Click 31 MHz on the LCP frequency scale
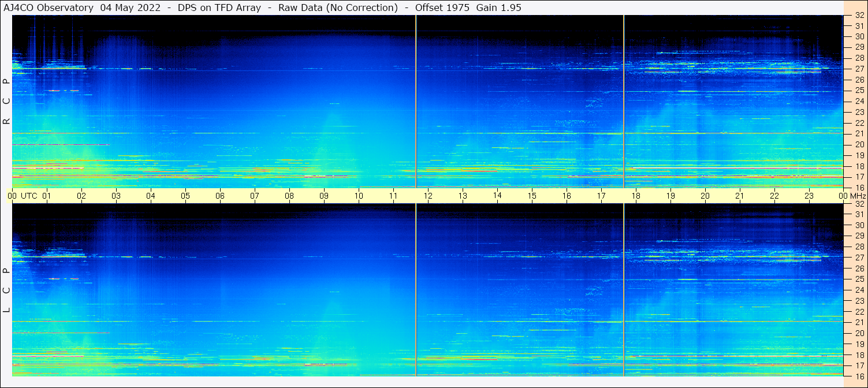The height and width of the screenshot is (388, 868). click(859, 215)
